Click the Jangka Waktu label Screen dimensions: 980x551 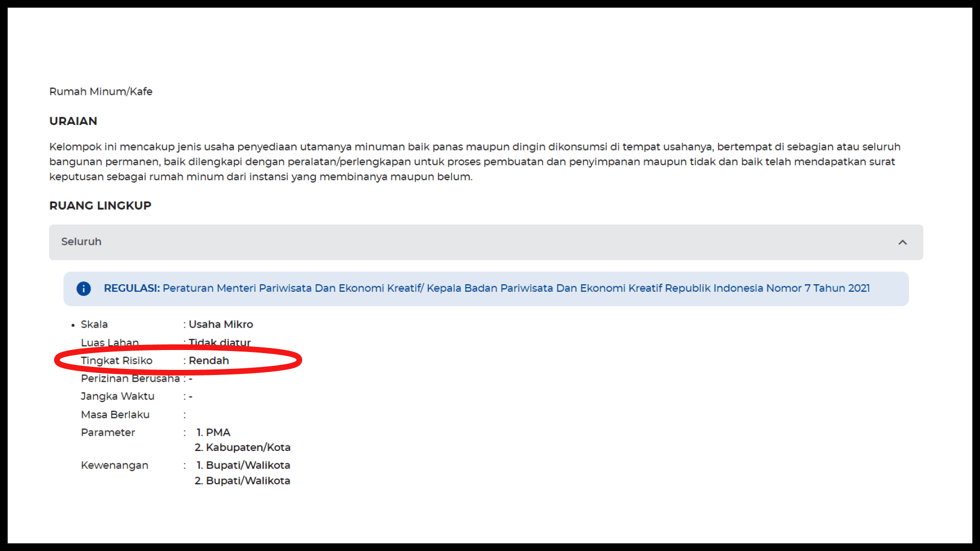[117, 396]
